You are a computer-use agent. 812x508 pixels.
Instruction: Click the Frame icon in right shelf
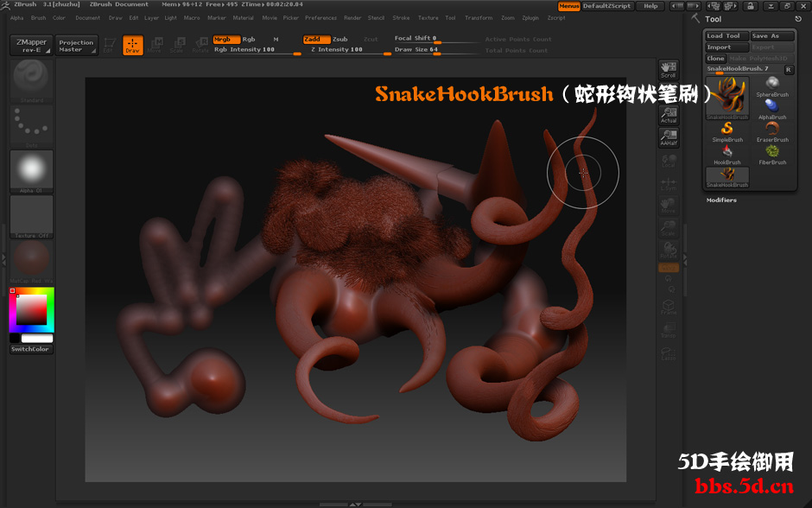(x=669, y=307)
